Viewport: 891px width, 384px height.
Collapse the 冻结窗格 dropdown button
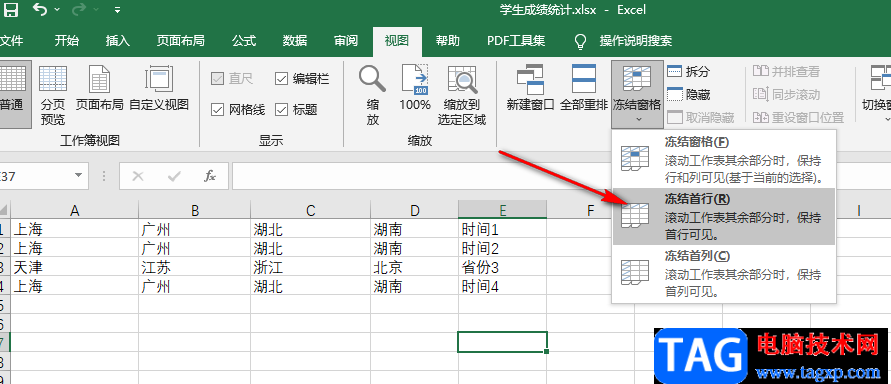(637, 95)
